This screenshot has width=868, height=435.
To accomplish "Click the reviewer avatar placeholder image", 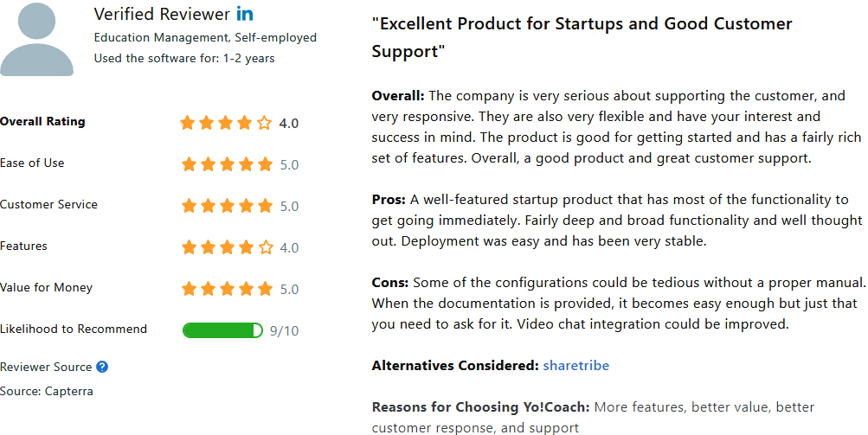I will [36, 38].
